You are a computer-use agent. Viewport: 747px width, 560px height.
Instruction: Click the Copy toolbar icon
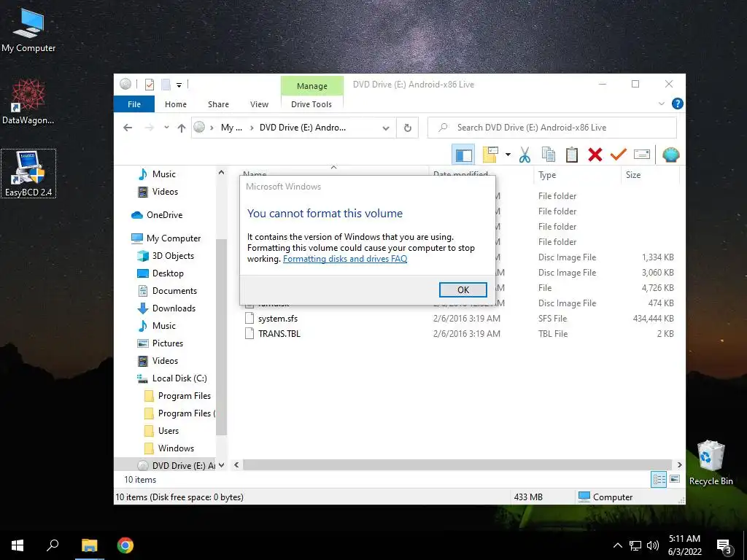coord(549,155)
